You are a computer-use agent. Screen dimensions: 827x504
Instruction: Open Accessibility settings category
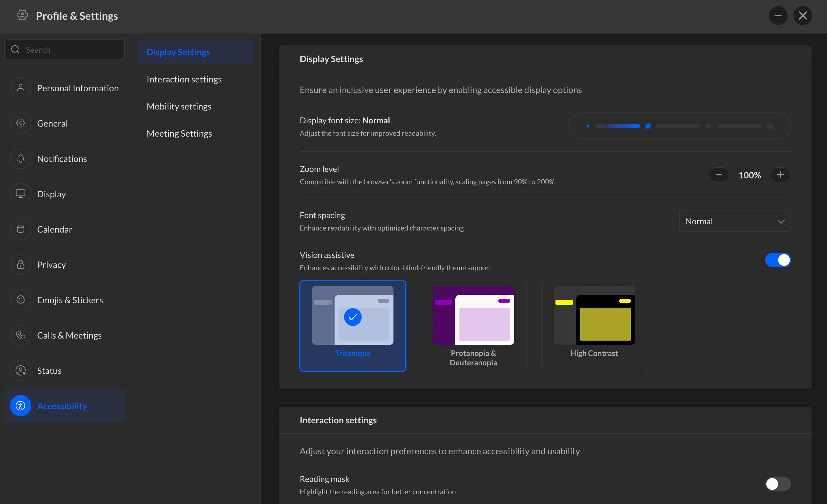coord(64,406)
